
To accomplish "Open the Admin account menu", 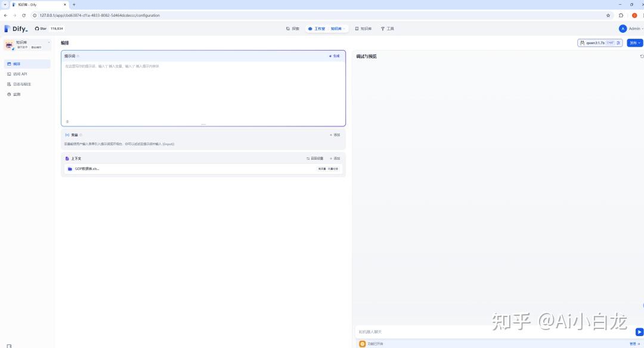I will coord(631,29).
